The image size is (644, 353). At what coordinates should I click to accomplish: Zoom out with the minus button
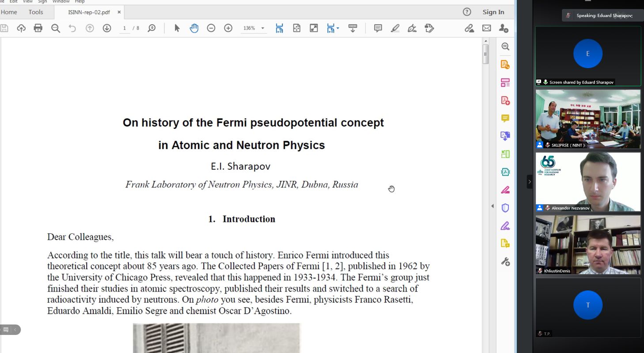coord(211,28)
